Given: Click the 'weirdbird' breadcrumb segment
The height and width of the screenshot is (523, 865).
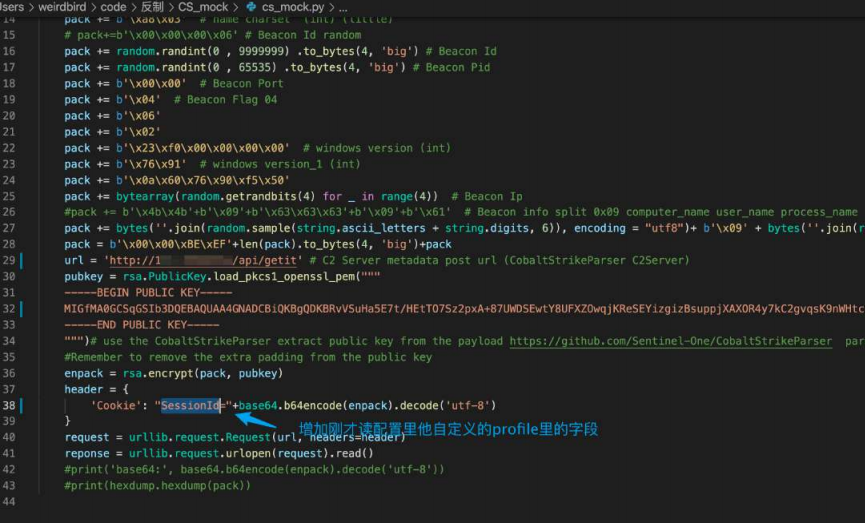Looking at the screenshot, I should [x=62, y=7].
